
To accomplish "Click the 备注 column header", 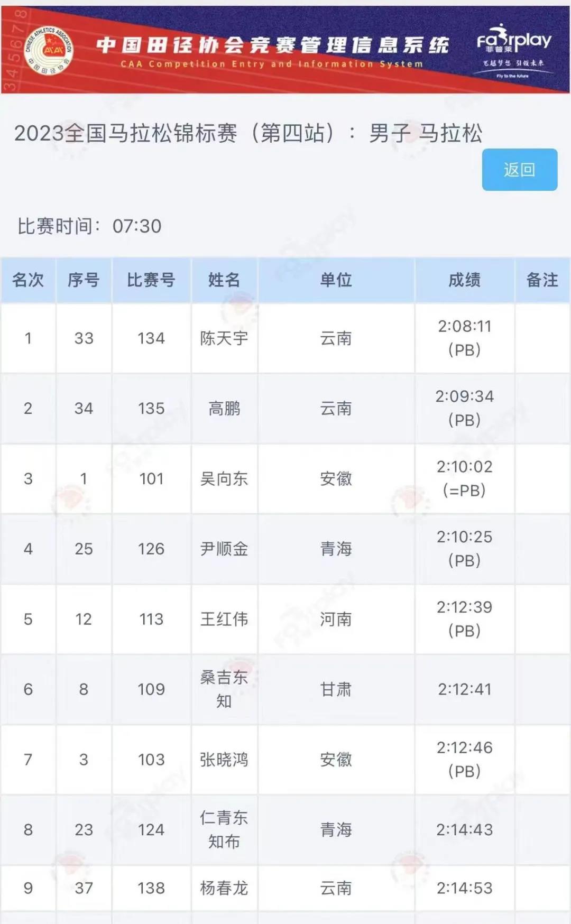I will (x=542, y=280).
